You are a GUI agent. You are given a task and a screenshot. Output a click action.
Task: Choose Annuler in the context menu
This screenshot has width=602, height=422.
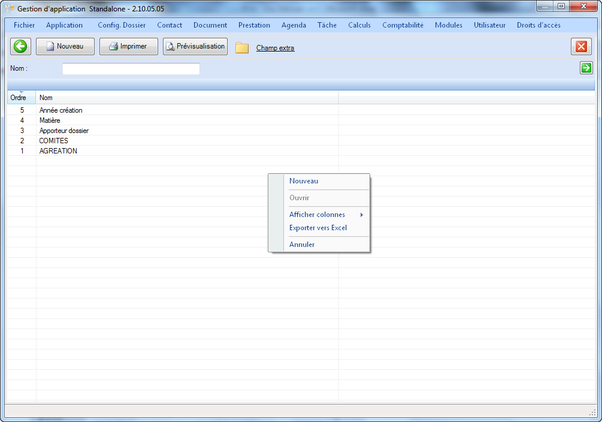(302, 244)
